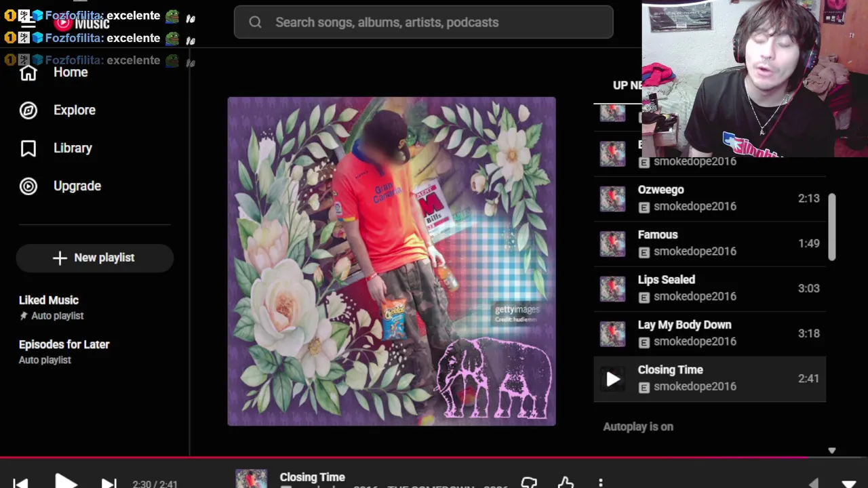This screenshot has width=868, height=488.
Task: Click the Upgrade circle icon
Action: coord(28,186)
